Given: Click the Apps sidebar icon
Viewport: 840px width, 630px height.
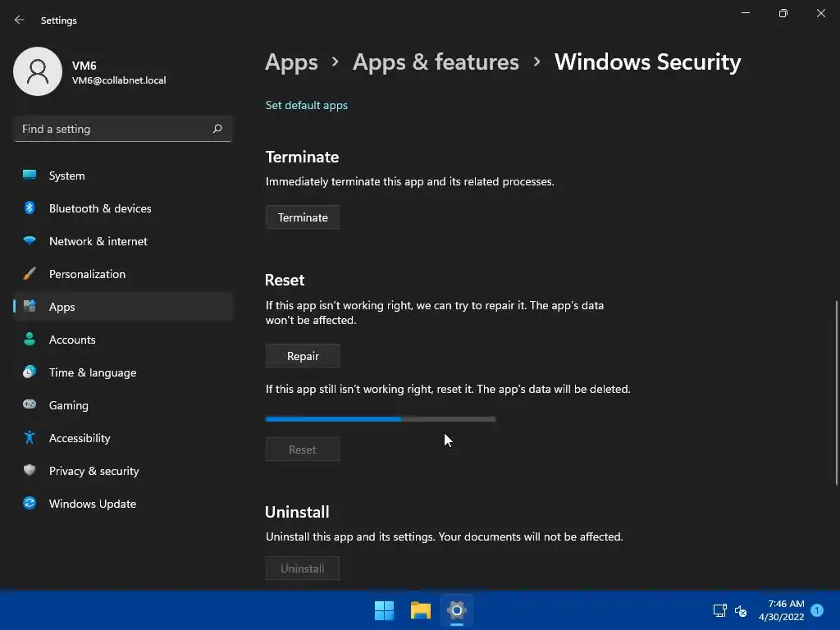Looking at the screenshot, I should click(30, 306).
